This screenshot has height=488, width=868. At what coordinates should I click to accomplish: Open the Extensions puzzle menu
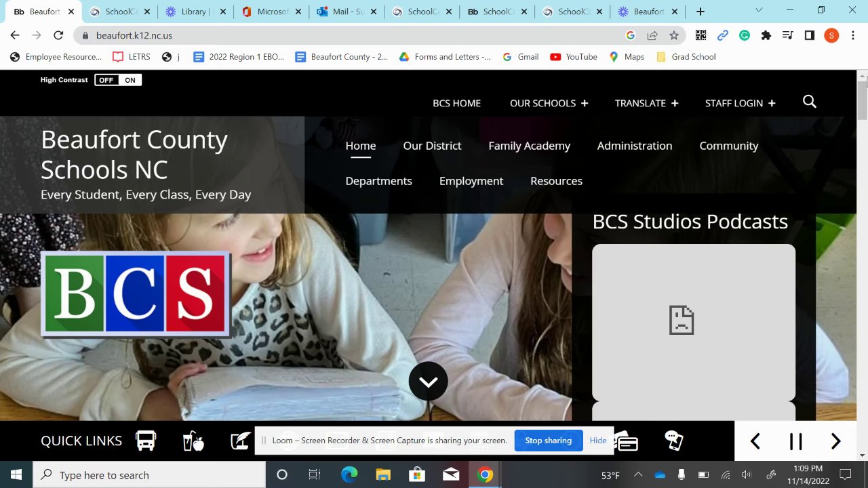tap(766, 35)
